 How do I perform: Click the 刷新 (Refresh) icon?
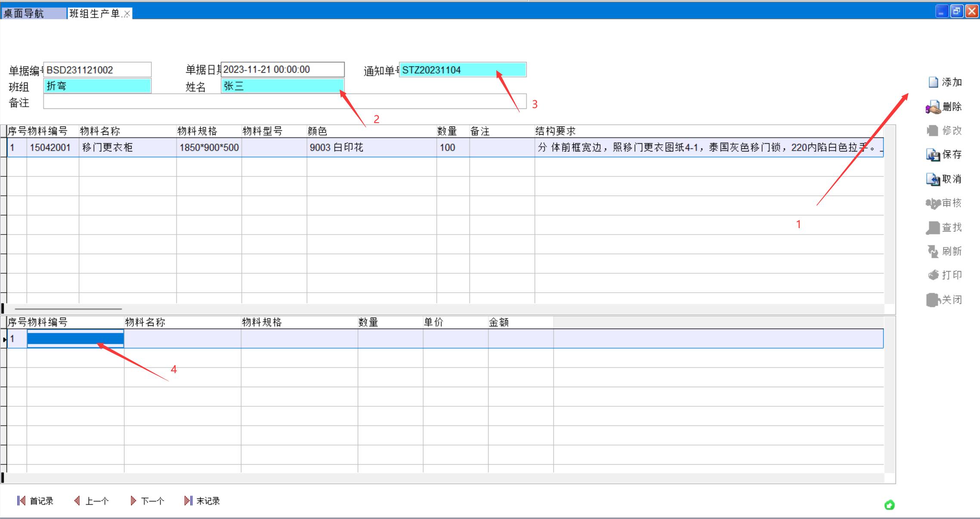pos(933,251)
